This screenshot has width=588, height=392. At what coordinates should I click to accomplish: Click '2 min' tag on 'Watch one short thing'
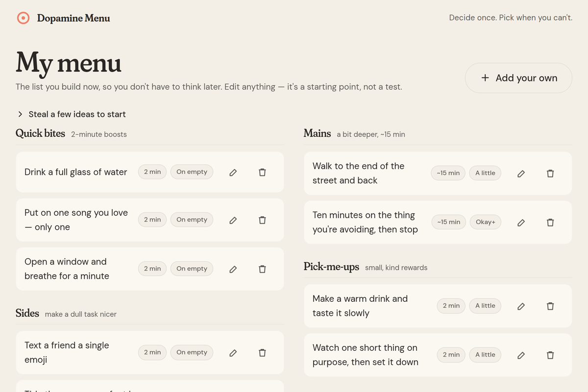(451, 355)
